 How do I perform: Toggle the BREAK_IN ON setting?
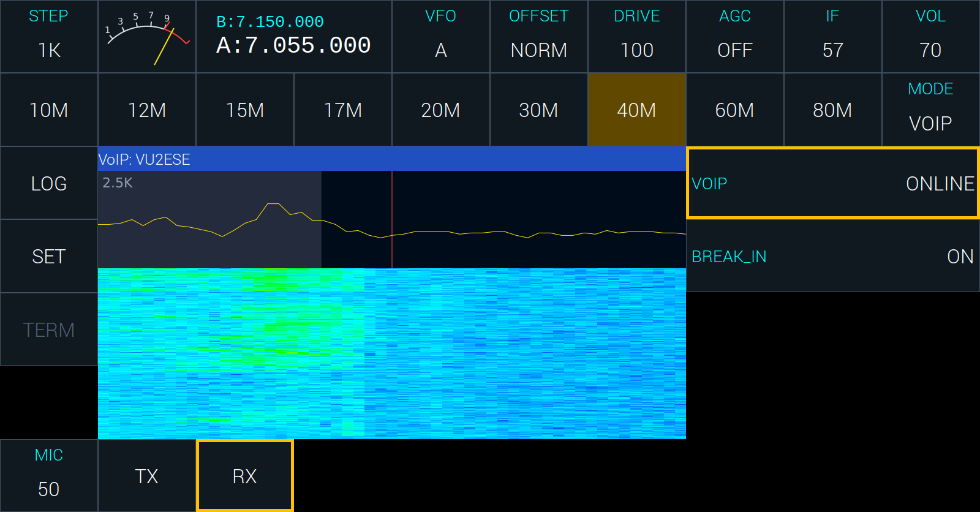pyautogui.click(x=833, y=256)
